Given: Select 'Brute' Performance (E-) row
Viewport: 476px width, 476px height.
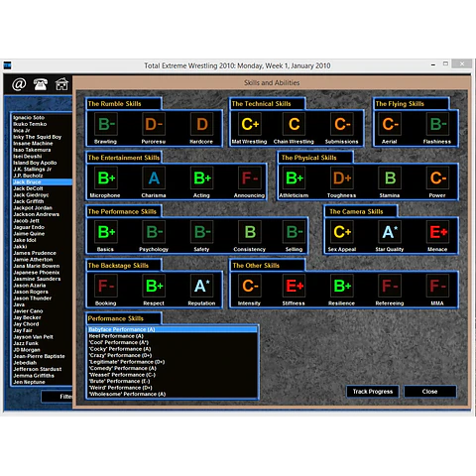Looking at the screenshot, I should pyautogui.click(x=173, y=381).
